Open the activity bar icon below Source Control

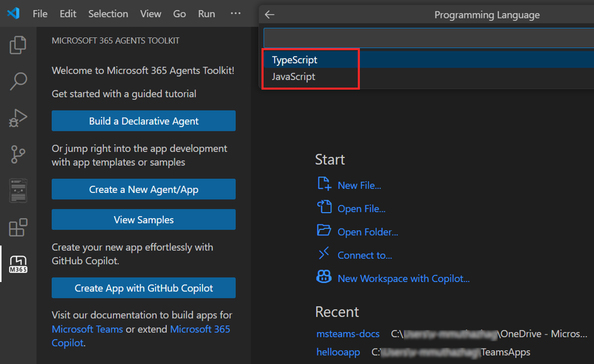18,191
